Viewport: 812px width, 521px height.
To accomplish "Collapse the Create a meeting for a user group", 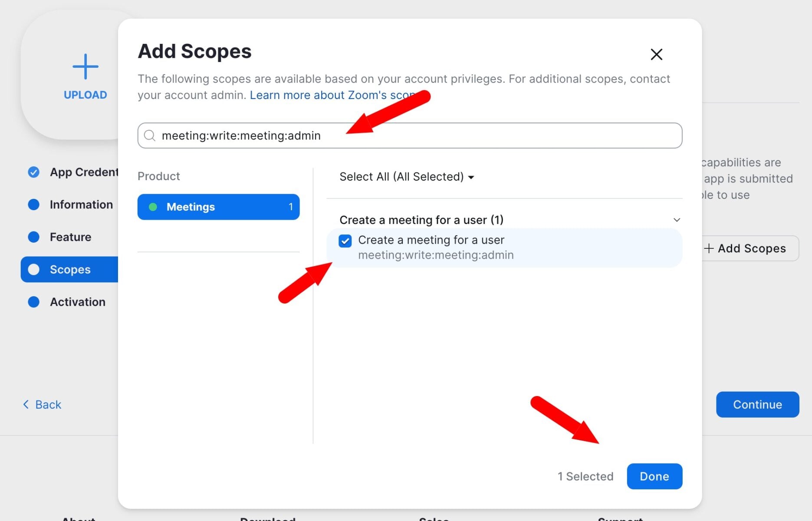I will (677, 220).
